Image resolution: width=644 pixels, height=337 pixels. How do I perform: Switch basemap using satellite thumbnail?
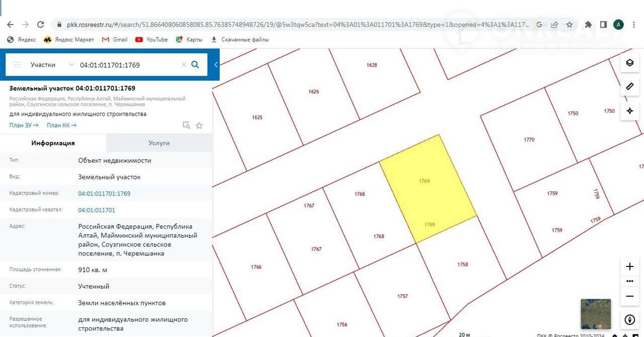595,314
